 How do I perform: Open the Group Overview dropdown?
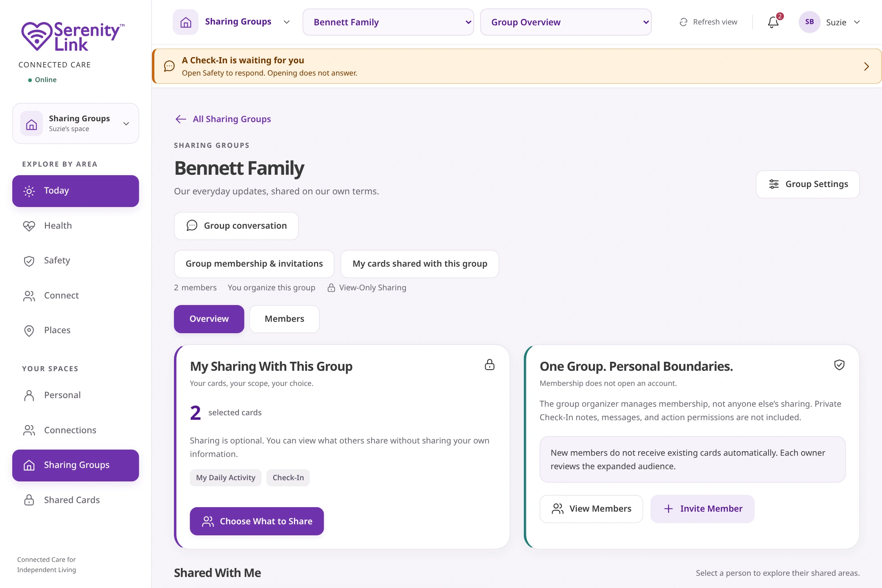point(566,22)
